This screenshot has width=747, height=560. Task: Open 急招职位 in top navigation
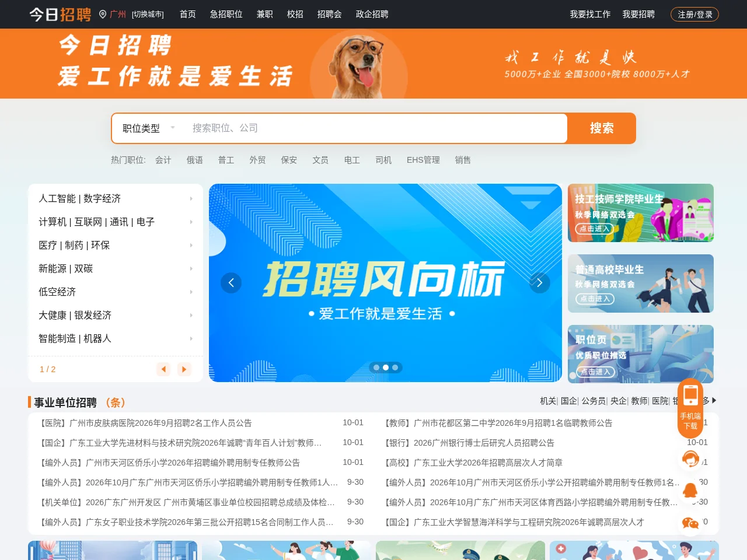click(226, 14)
